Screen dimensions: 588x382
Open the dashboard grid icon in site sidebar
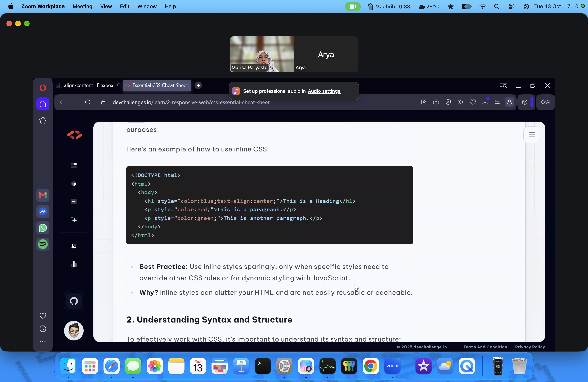tap(74, 165)
